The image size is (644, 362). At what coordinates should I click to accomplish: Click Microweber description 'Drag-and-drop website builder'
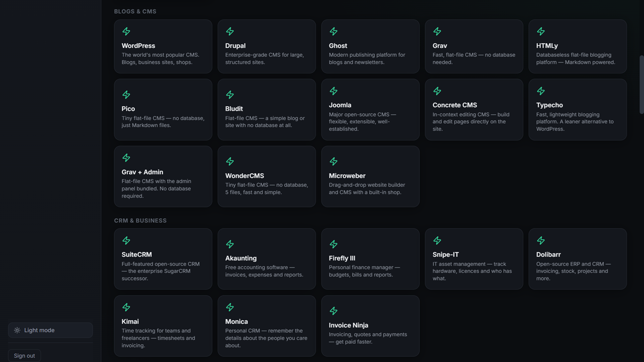pos(367,185)
